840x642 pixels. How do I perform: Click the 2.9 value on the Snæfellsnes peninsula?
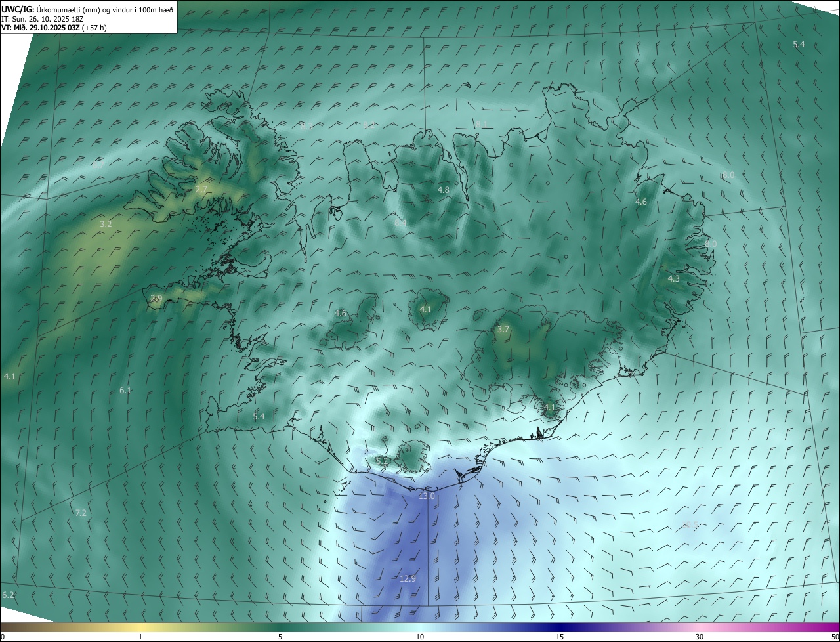156,298
